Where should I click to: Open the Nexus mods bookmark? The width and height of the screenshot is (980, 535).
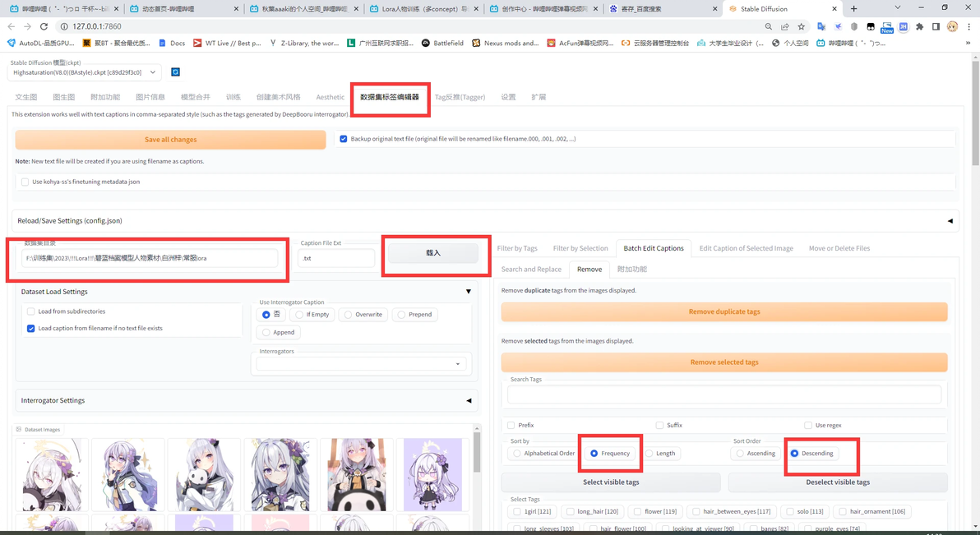[505, 43]
